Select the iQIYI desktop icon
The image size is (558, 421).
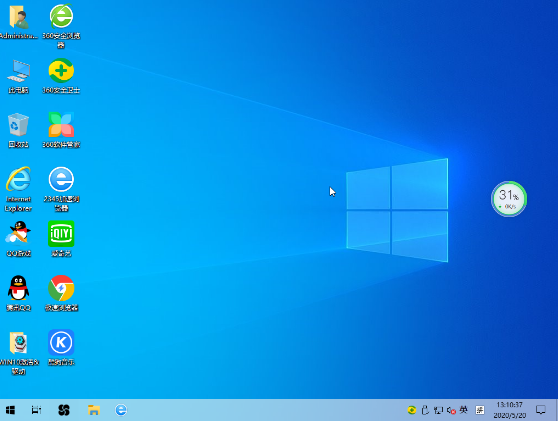61,234
